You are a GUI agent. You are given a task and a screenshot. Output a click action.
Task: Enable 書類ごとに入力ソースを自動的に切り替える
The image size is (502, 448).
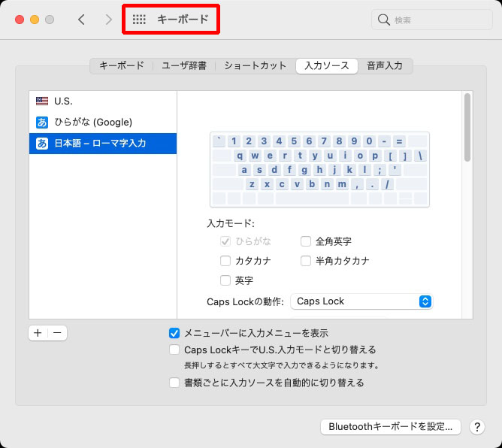(x=174, y=383)
